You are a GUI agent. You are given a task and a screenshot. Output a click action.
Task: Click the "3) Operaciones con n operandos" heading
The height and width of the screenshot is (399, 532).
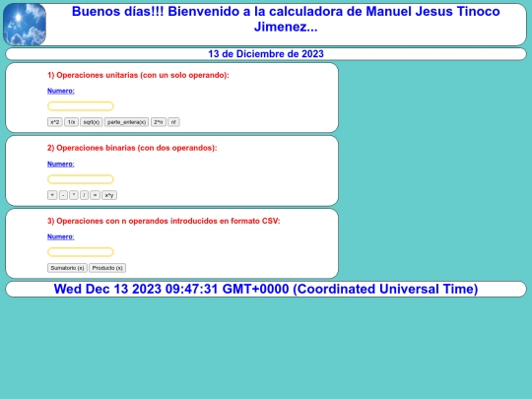click(164, 221)
